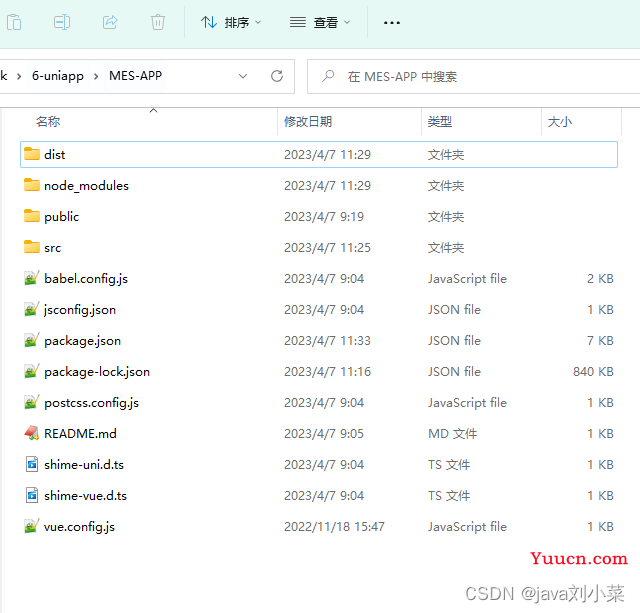Click date 2023/4/7 11:16 of package-lock.json
The image size is (640, 613).
[327, 371]
